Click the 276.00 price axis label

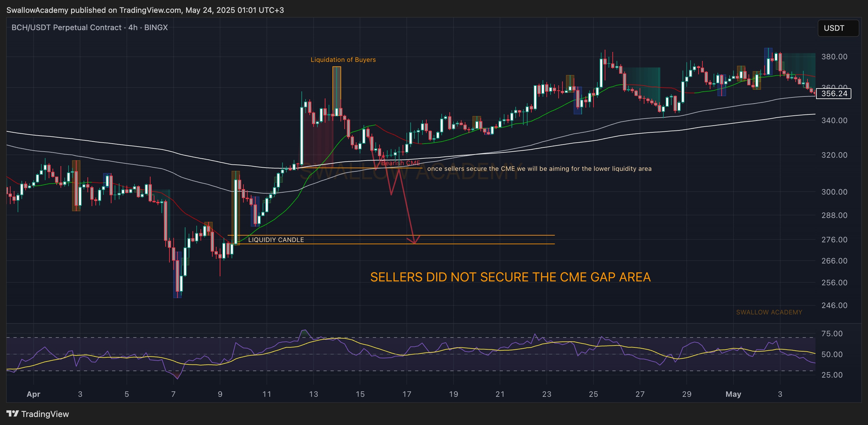coord(834,240)
